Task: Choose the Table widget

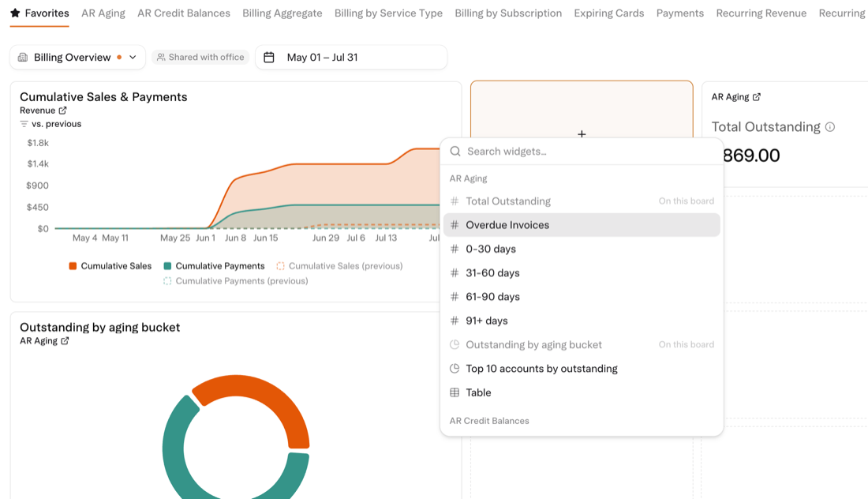Action: coord(582,392)
